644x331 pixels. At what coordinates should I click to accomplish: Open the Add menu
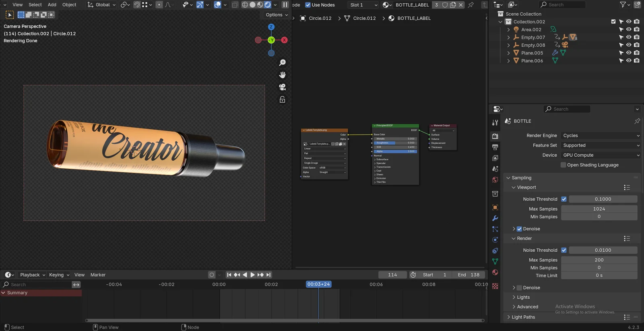click(x=52, y=5)
